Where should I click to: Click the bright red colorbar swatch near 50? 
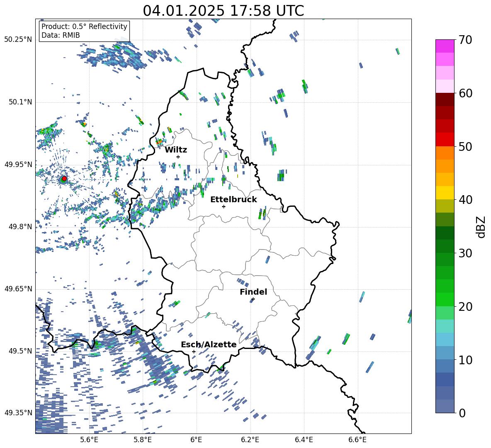coord(445,140)
